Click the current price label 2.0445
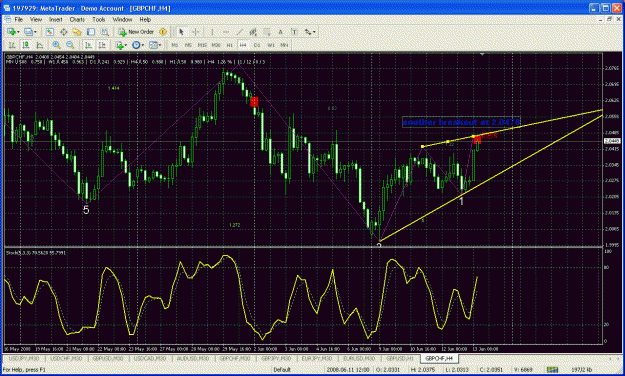This screenshot has height=376, width=625. click(612, 141)
